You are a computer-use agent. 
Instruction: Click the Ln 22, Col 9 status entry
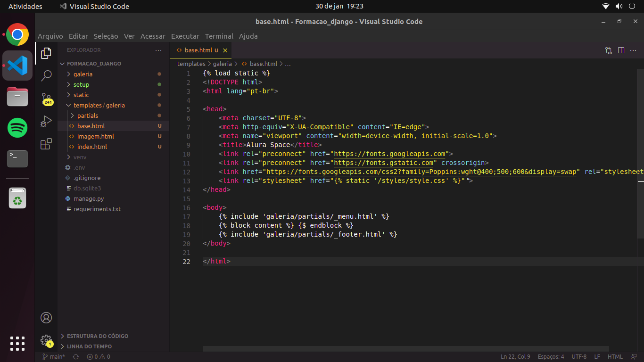[515, 357]
